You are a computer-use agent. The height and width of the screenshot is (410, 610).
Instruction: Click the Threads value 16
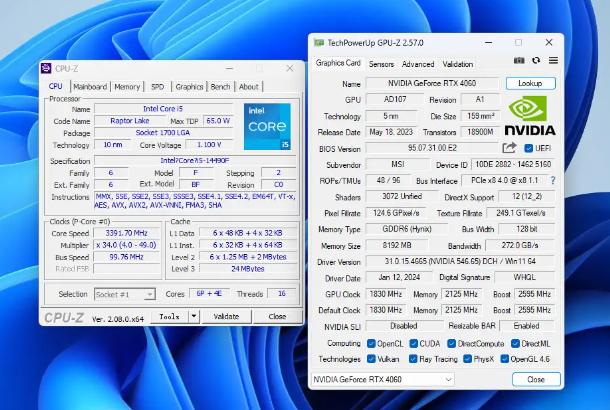point(282,294)
